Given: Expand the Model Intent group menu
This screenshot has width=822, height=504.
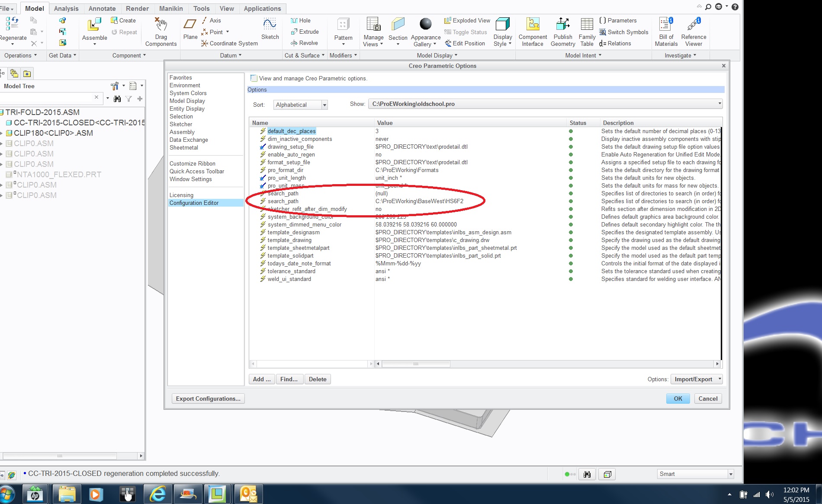Looking at the screenshot, I should 583,55.
